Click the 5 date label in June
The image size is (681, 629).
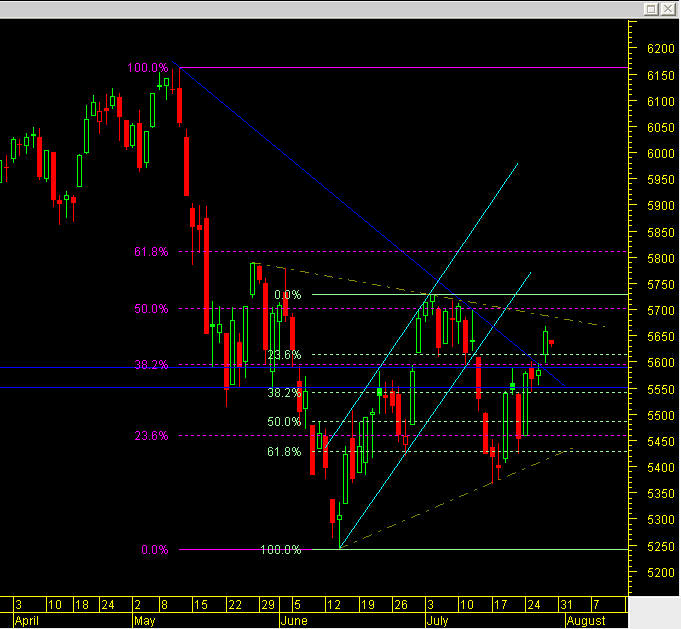point(297,605)
